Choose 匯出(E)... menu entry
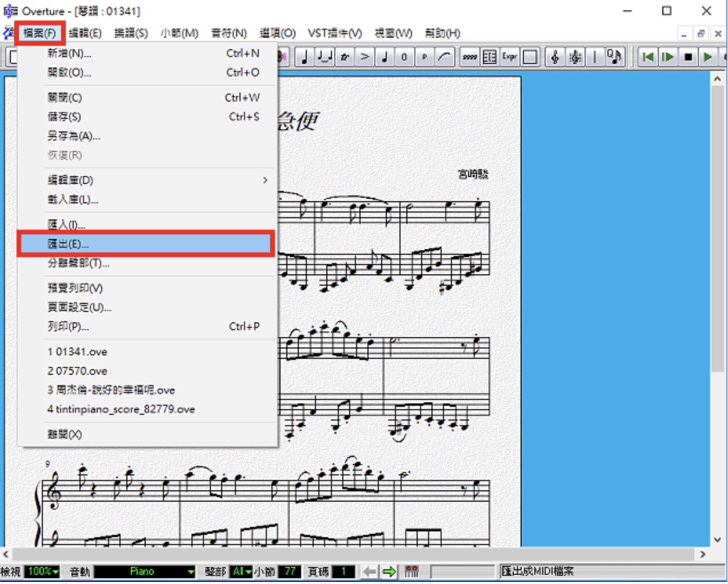 (x=146, y=244)
